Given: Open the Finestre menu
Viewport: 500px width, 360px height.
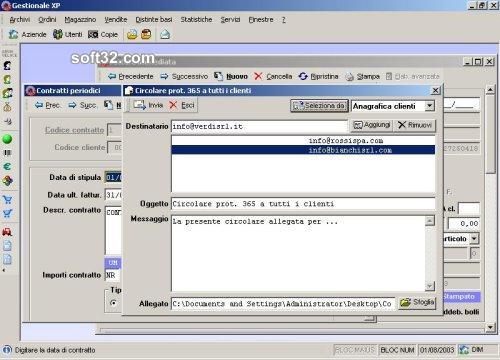Looking at the screenshot, I should point(261,20).
